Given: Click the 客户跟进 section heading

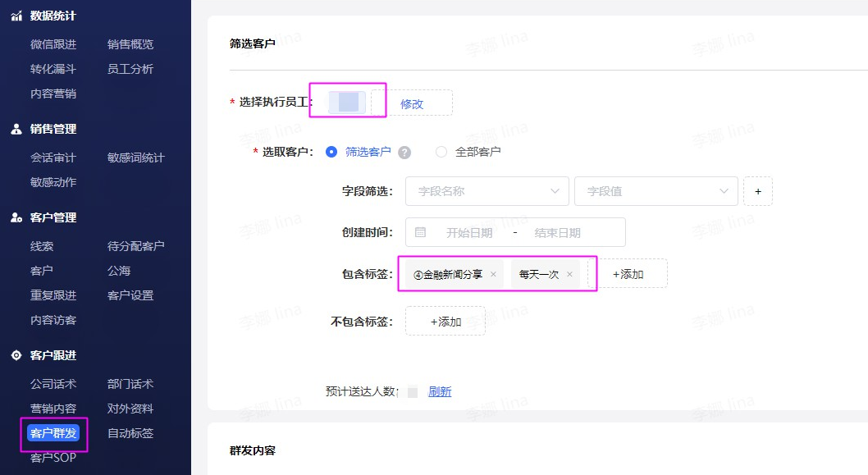Looking at the screenshot, I should click(53, 355).
